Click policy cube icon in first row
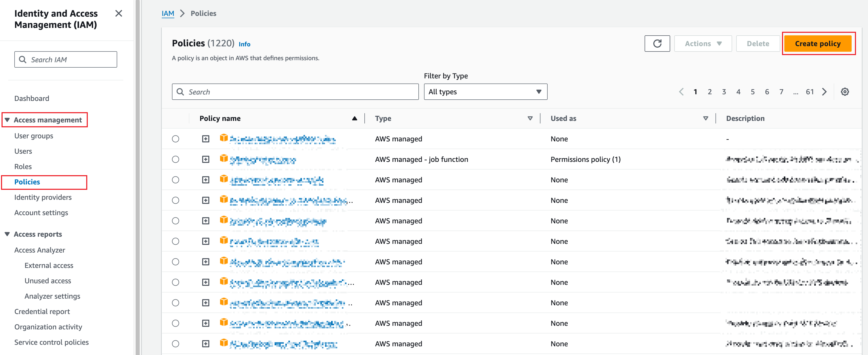Image resolution: width=868 pixels, height=355 pixels. [x=224, y=138]
